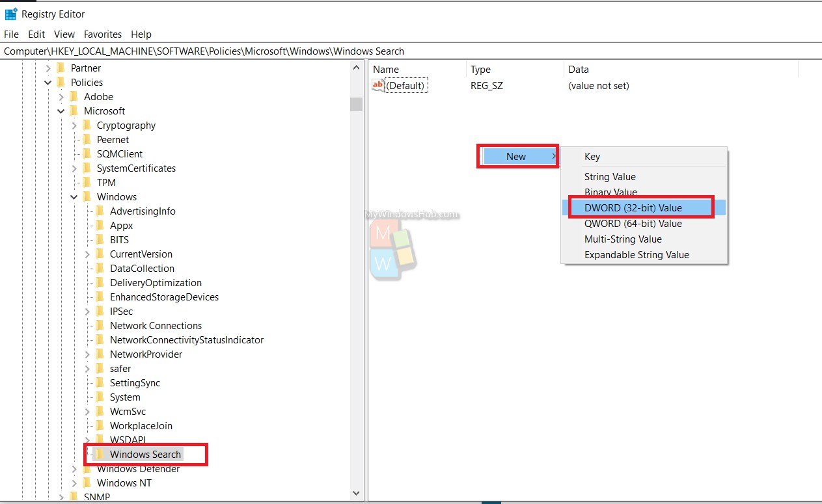Click the Adobe folder icon
Screen dimensions: 822x504
74,96
